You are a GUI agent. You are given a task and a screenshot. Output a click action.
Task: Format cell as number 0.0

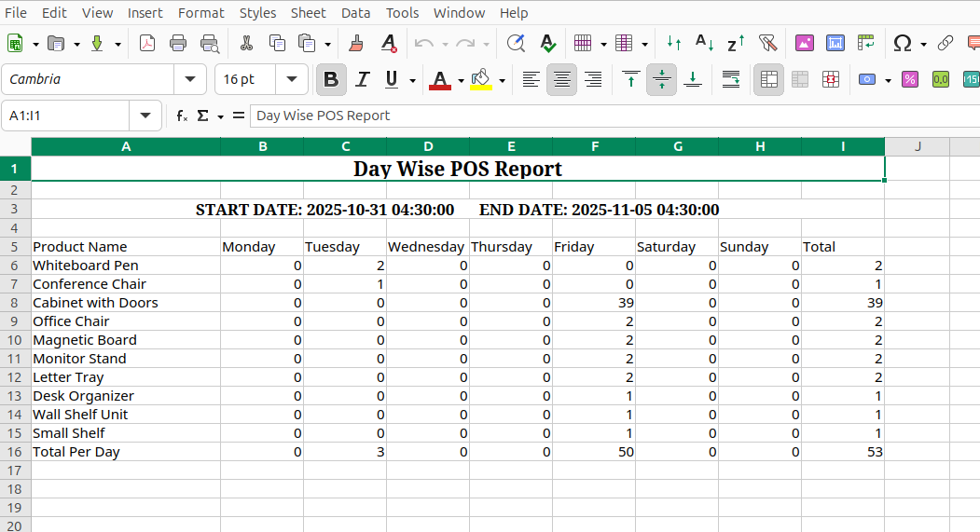pyautogui.click(x=941, y=79)
